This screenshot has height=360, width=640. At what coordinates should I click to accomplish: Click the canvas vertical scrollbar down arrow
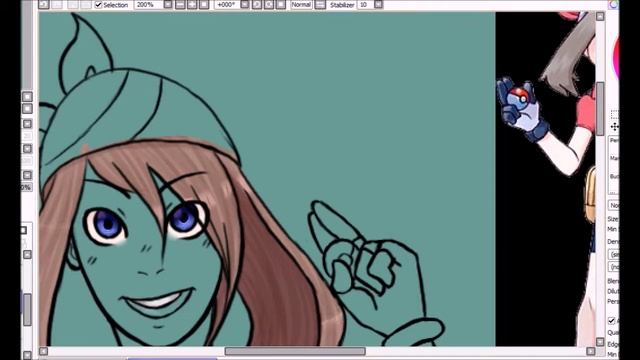tap(600, 342)
